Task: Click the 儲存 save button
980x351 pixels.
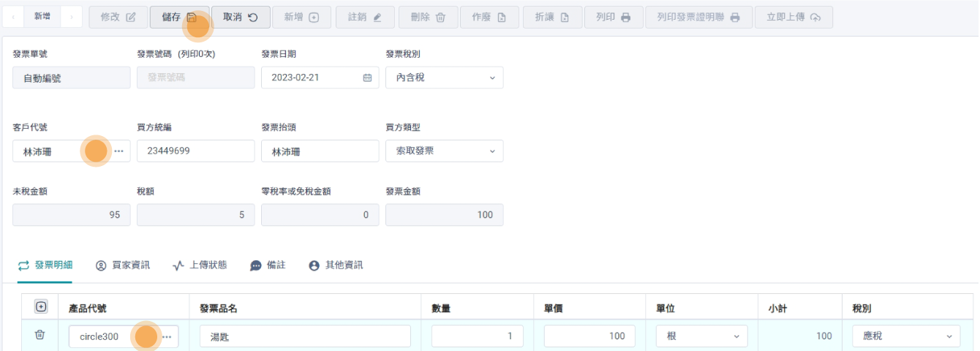Action: pos(179,18)
